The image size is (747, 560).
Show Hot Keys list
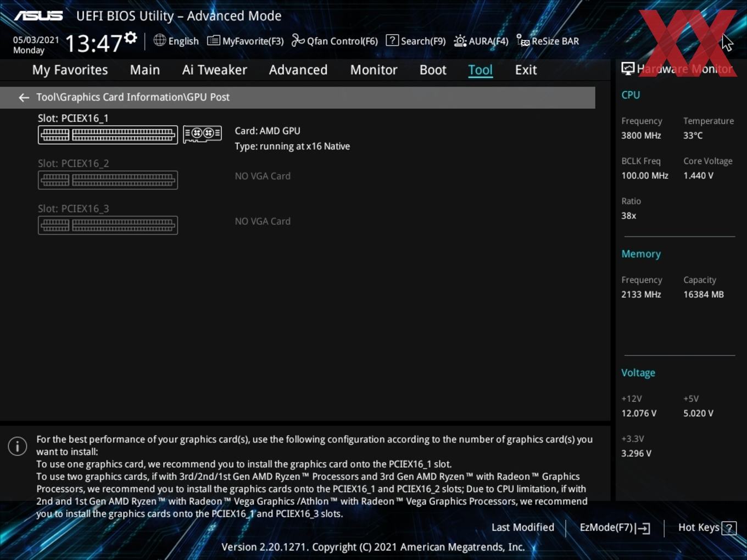pyautogui.click(x=707, y=528)
